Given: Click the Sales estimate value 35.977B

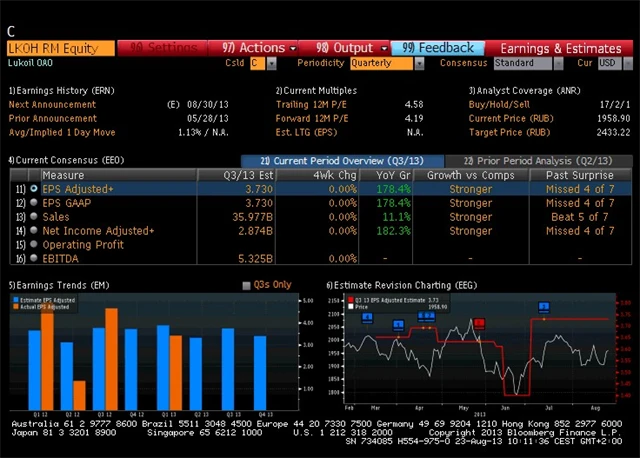Looking at the screenshot, I should click(252, 217).
